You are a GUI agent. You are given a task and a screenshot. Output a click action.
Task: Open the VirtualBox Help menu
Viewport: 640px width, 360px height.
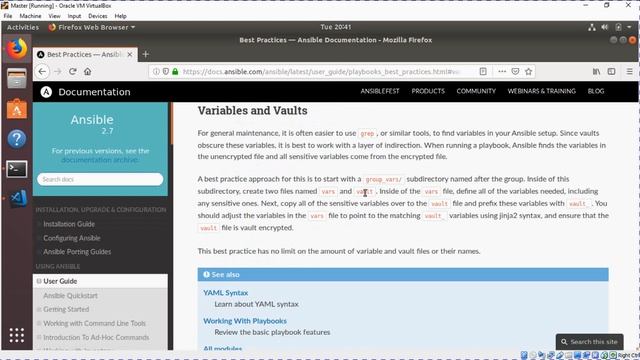click(120, 16)
